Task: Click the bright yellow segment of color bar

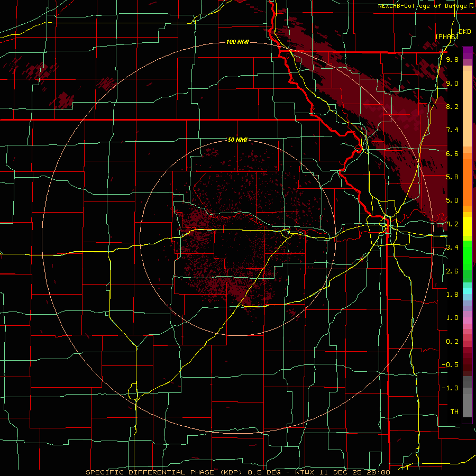Action: [x=467, y=226]
